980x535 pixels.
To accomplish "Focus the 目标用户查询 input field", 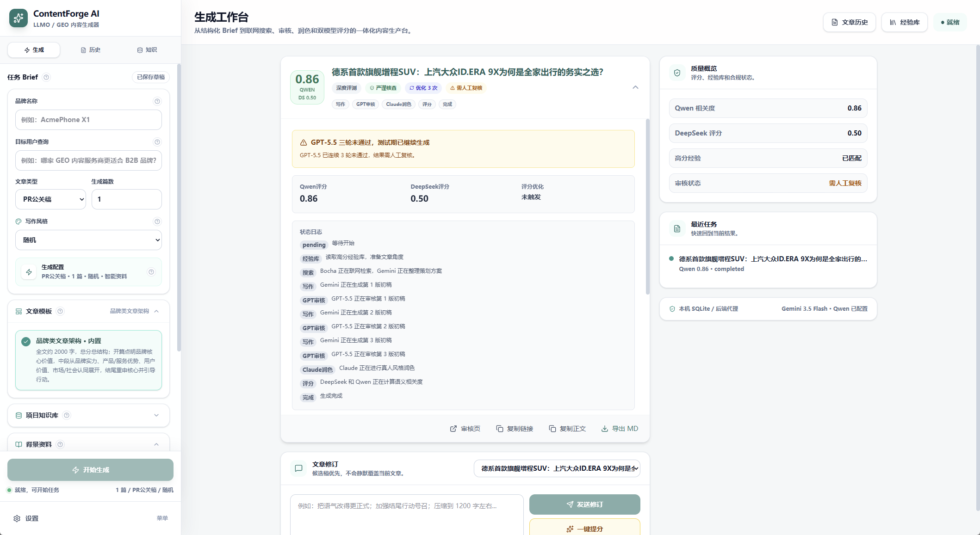I will point(88,160).
